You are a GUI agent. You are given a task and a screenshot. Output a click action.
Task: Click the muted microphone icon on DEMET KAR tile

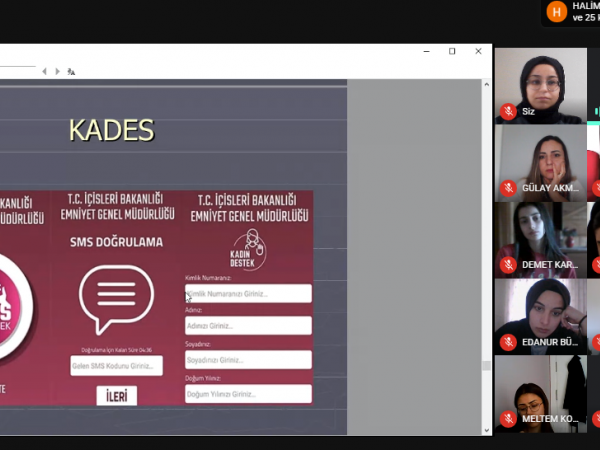[x=508, y=265]
